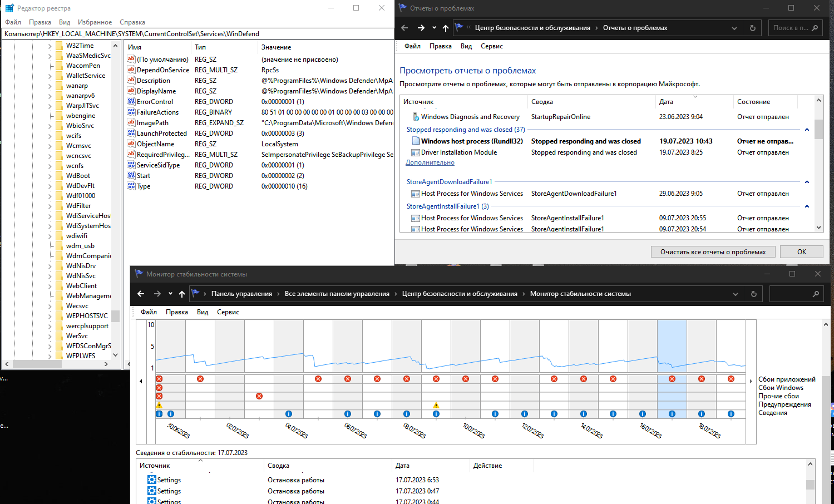Collapse the StoreAgentInstallFailure1 group
This screenshot has height=504, width=834.
click(x=807, y=206)
